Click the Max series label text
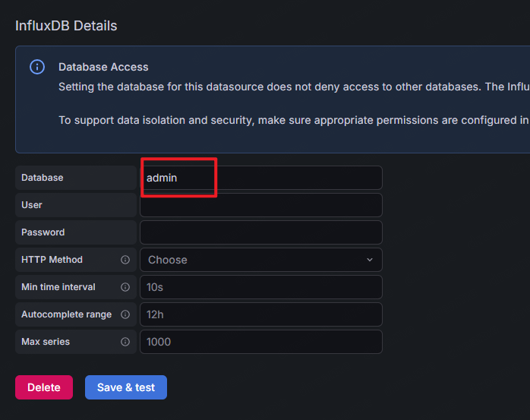This screenshot has width=530, height=420. coord(46,342)
